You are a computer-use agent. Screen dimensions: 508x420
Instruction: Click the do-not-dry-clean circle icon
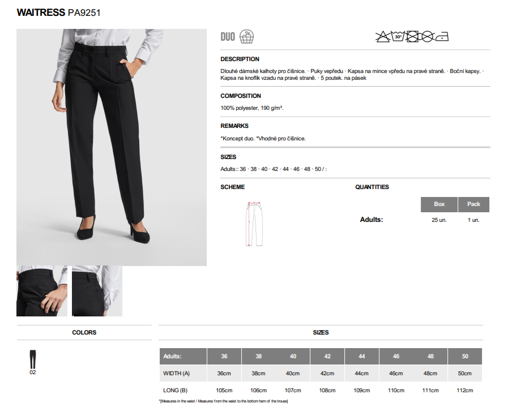(428, 37)
